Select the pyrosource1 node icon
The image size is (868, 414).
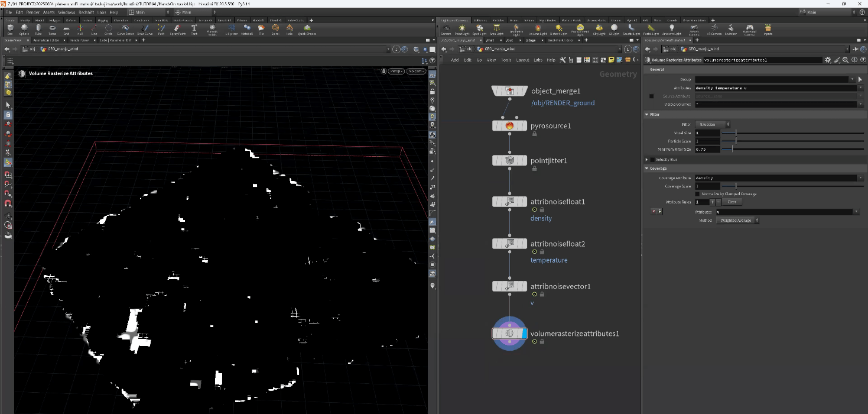[509, 126]
